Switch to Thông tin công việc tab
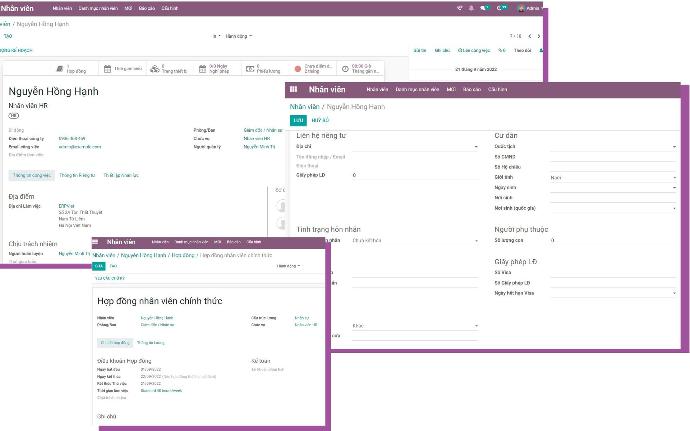 click(x=30, y=174)
